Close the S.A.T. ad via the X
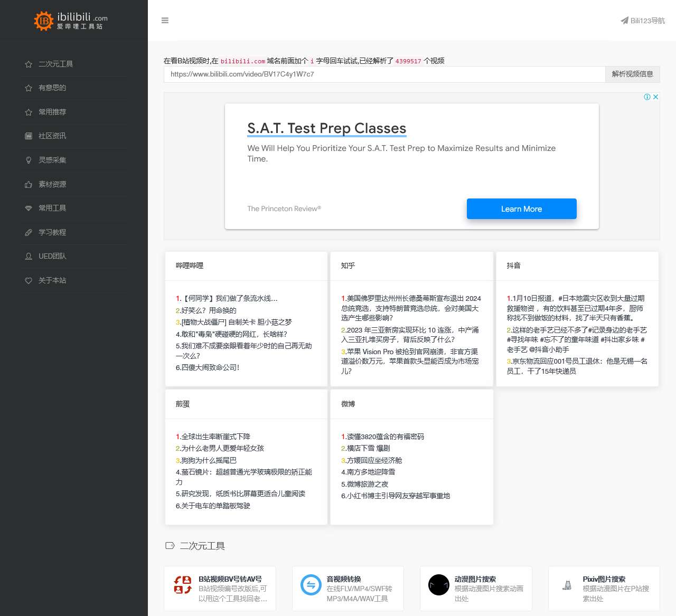 click(655, 97)
